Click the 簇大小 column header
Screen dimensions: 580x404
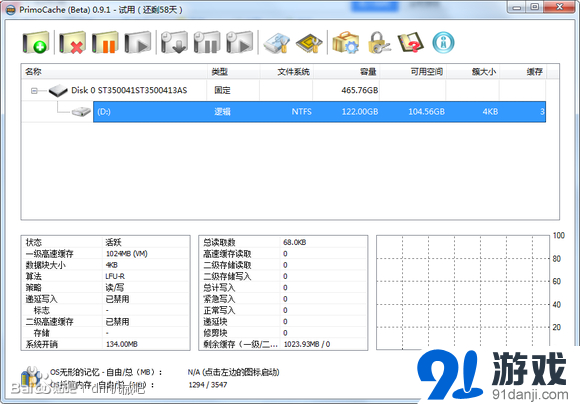473,71
